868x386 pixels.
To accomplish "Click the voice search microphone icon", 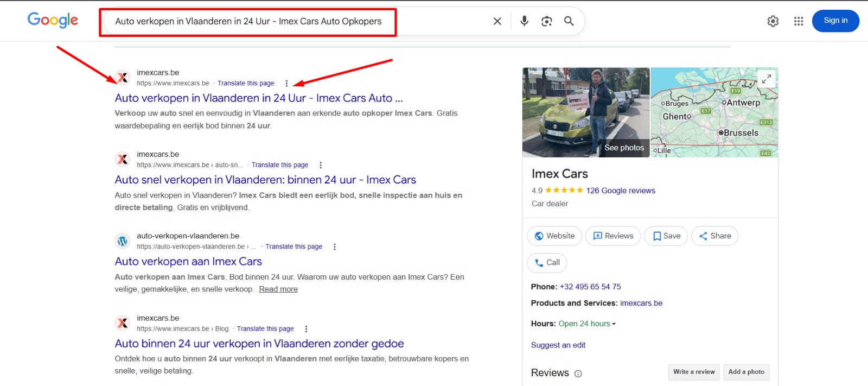I will pyautogui.click(x=524, y=21).
